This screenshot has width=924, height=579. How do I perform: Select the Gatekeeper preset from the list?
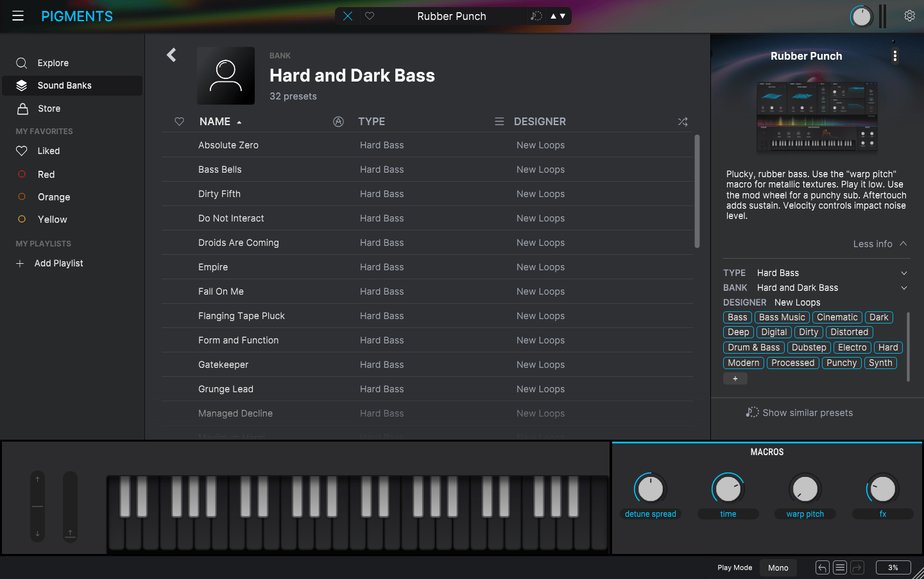(223, 364)
